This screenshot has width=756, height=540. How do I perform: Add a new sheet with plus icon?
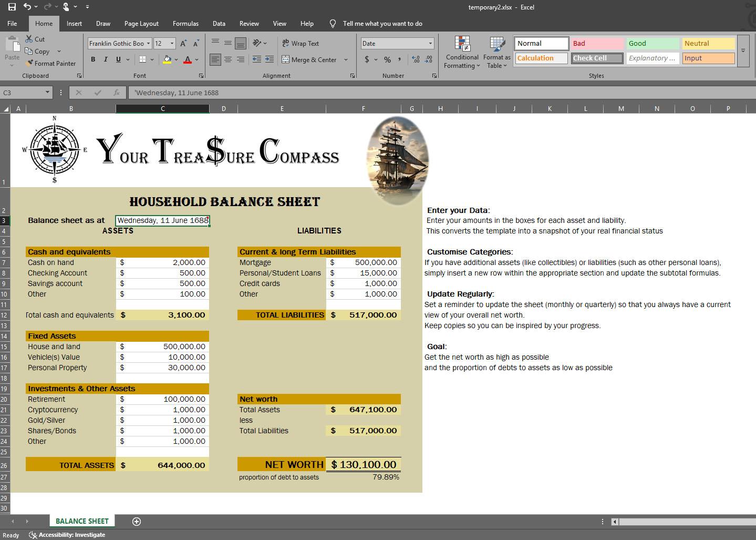click(137, 521)
